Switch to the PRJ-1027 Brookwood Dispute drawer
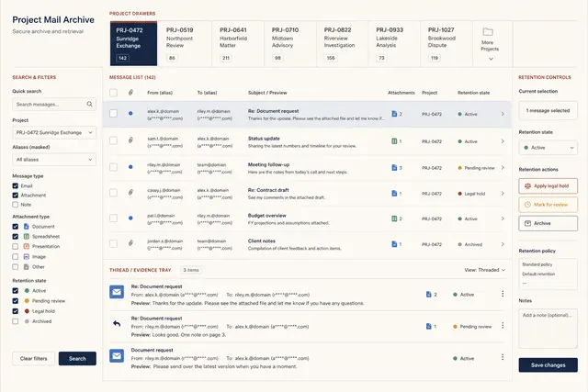The height and width of the screenshot is (392, 588). click(447, 44)
